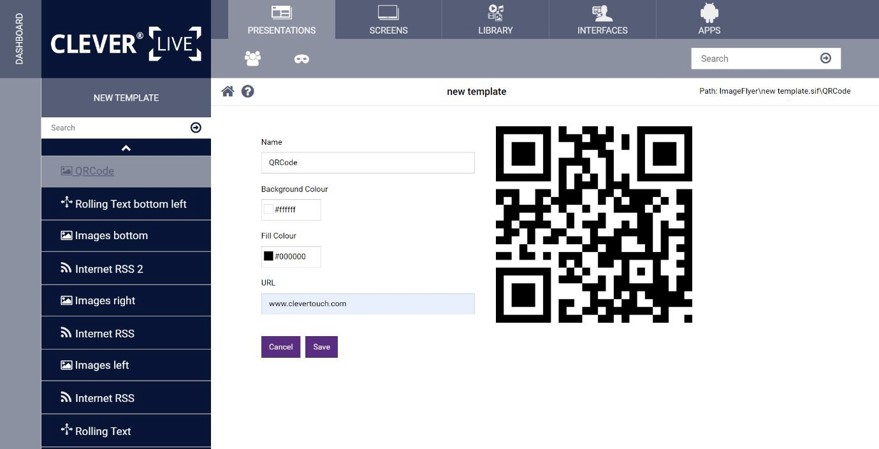This screenshot has height=449, width=879.
Task: Click the Cancel button
Action: [281, 347]
